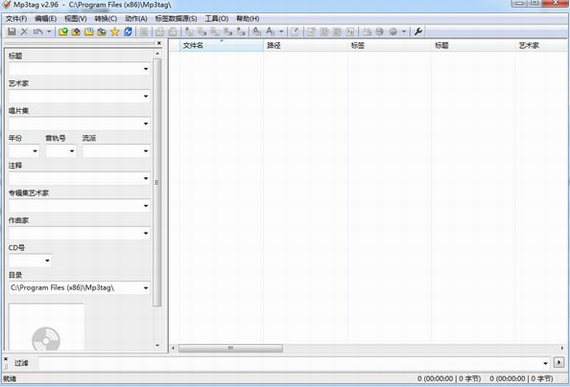The image size is (570, 387).
Task: Click the Remove tag X icon
Action: [24, 32]
